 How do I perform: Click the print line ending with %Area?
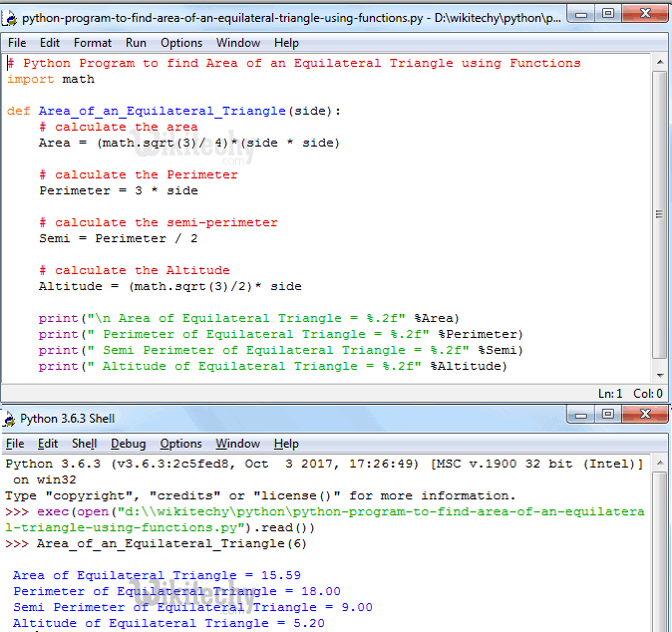click(x=249, y=318)
